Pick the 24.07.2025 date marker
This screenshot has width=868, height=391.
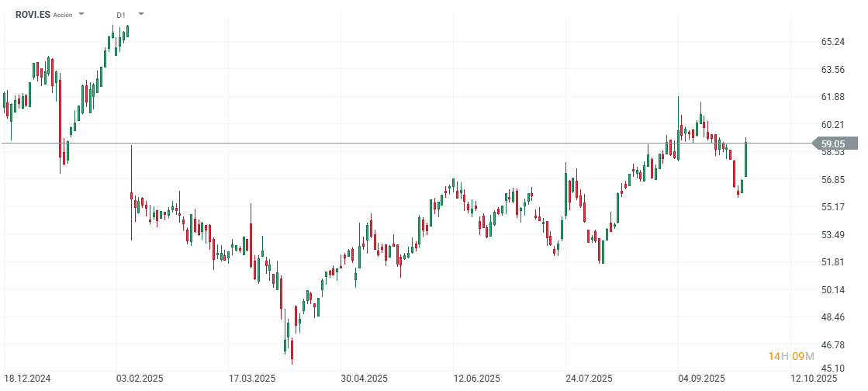point(589,379)
